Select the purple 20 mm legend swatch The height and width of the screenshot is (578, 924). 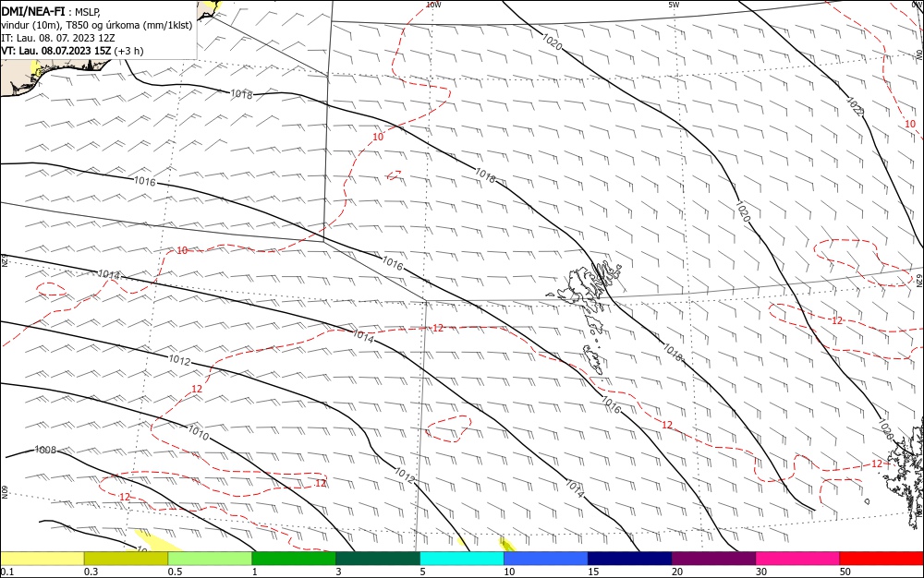coord(713,559)
